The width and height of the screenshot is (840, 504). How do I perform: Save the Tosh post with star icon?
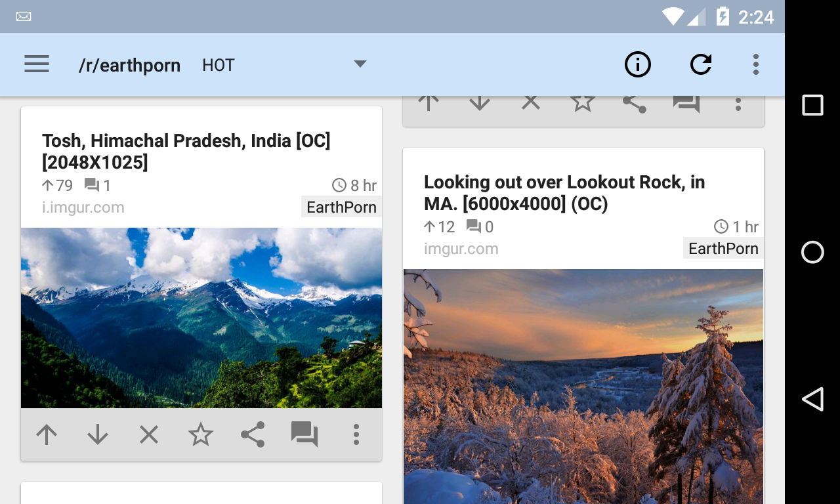click(201, 434)
